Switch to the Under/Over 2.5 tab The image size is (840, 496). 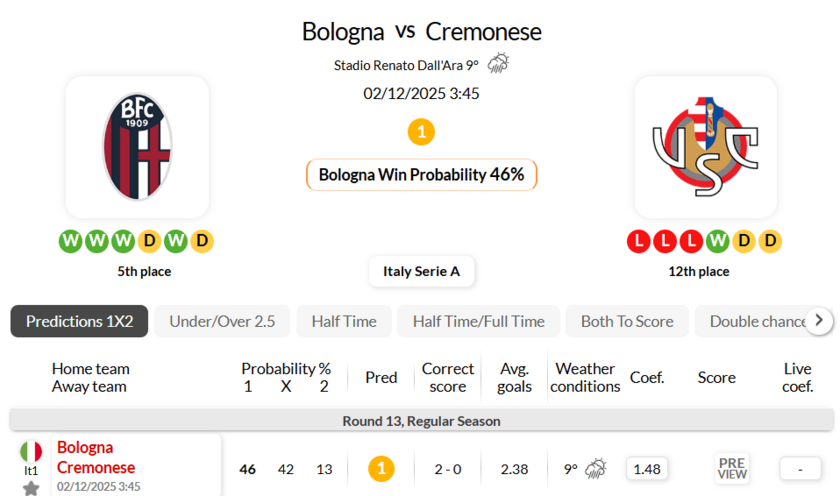(222, 321)
